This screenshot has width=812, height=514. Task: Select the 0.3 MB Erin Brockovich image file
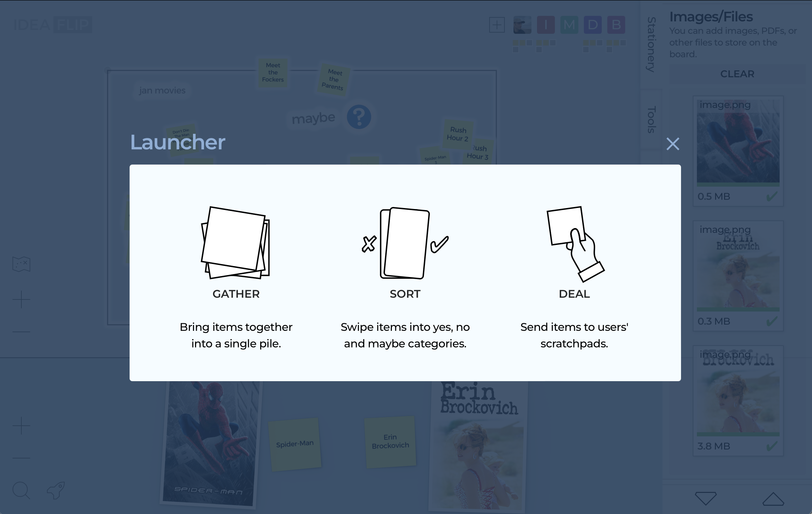tap(738, 276)
